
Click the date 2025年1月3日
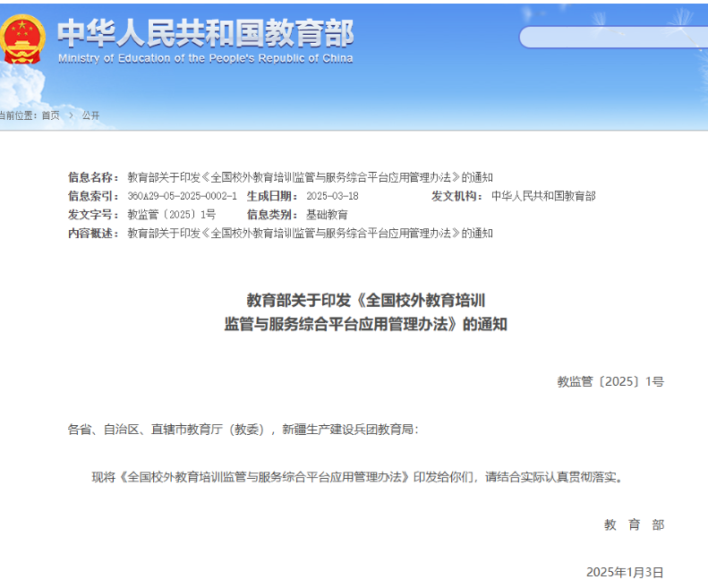click(625, 572)
